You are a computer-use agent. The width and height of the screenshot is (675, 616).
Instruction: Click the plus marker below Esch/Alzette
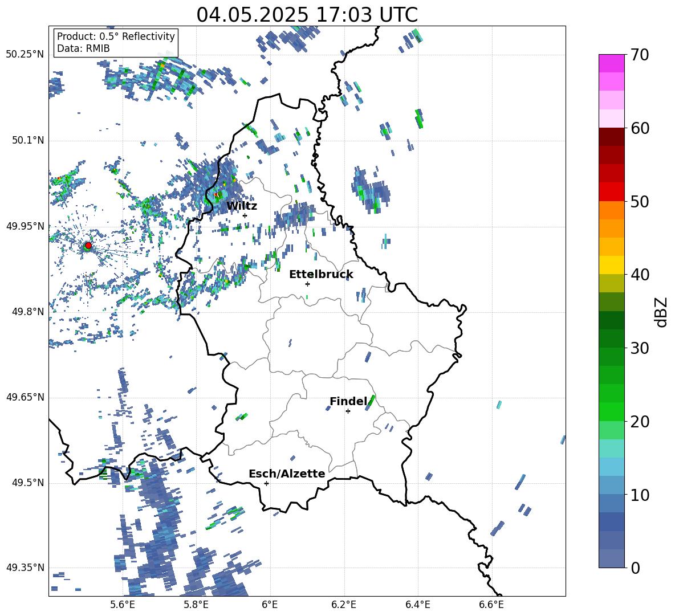point(266,483)
